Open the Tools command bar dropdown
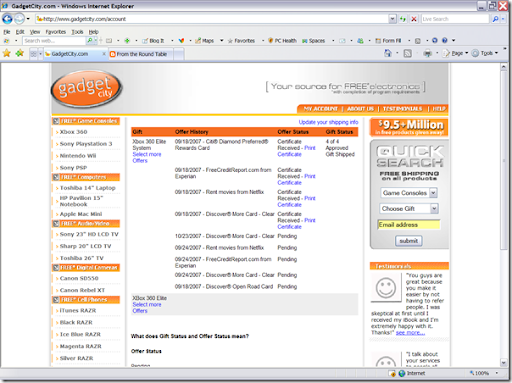The width and height of the screenshot is (512, 383). pos(485,53)
